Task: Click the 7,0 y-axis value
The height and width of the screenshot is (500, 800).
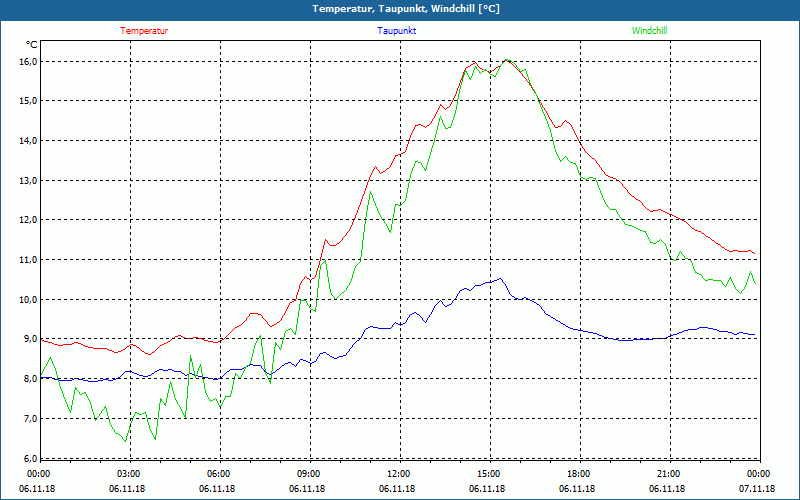Action: 31,418
